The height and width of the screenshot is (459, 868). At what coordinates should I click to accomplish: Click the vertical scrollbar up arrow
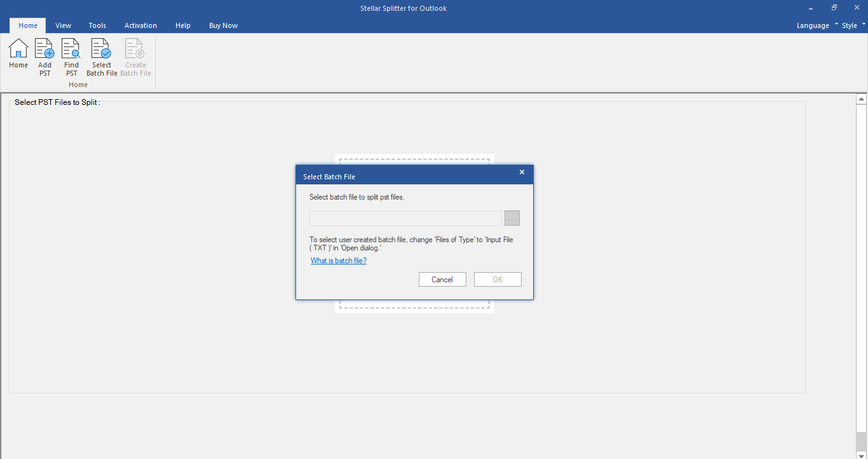tap(862, 99)
